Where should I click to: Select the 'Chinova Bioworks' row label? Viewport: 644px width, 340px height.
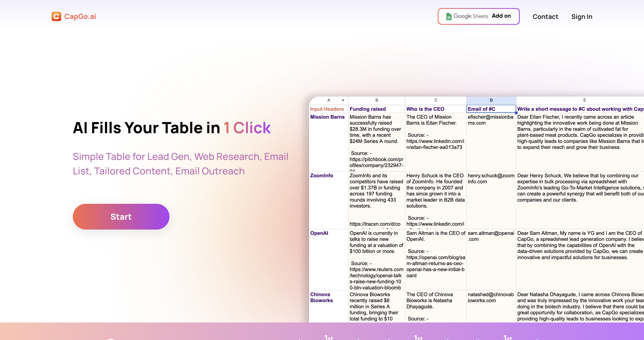(x=328, y=306)
